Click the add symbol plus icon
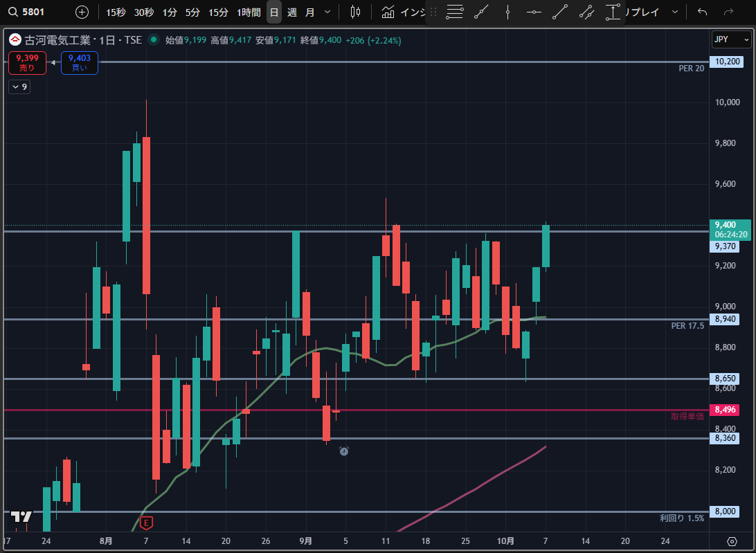The height and width of the screenshot is (553, 756). click(82, 12)
